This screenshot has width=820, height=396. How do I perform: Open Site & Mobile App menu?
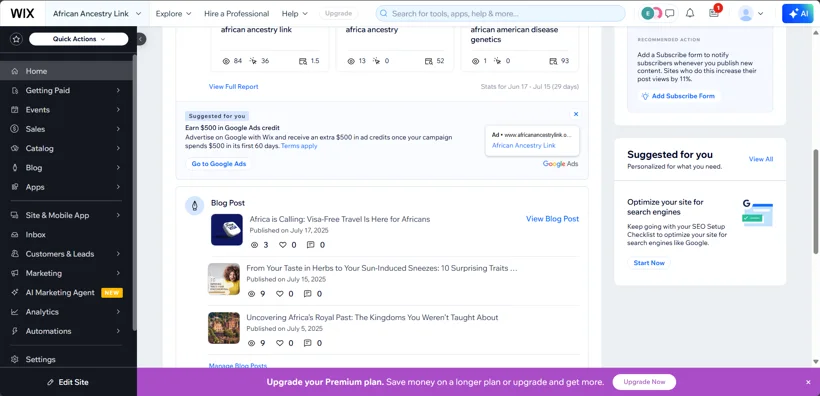66,216
